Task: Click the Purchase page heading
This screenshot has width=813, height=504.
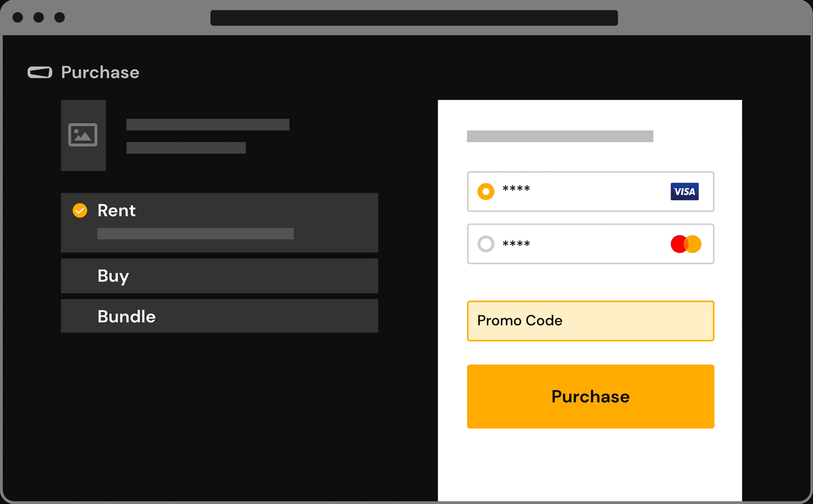Action: coord(100,72)
